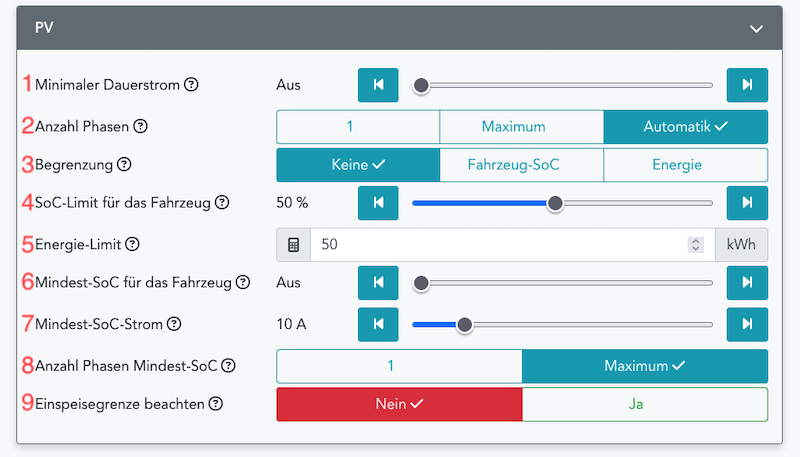Set Minimaler Dauerstrom to maximum with skip-forward button
800x457 pixels.
click(x=747, y=85)
